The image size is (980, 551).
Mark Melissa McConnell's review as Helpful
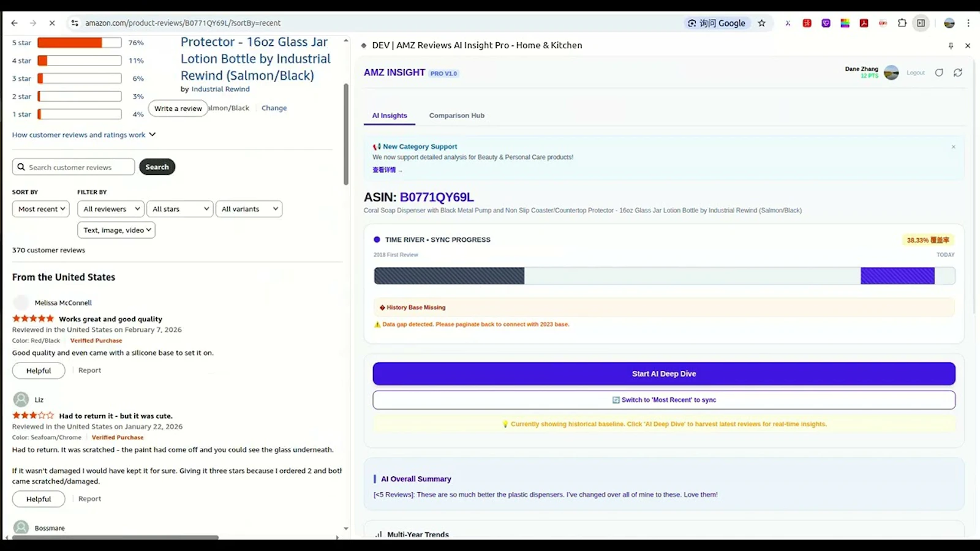39,370
